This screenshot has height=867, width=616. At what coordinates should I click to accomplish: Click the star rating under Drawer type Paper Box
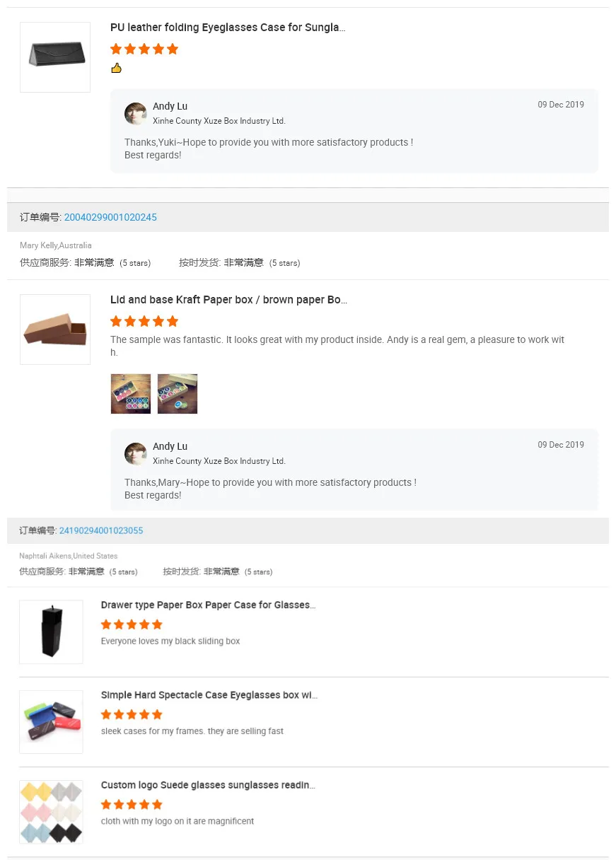click(132, 624)
